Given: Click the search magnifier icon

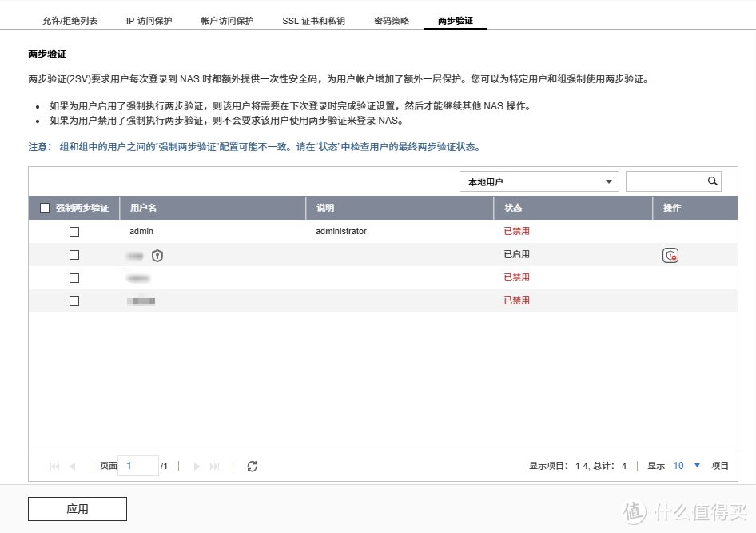Looking at the screenshot, I should (x=712, y=181).
